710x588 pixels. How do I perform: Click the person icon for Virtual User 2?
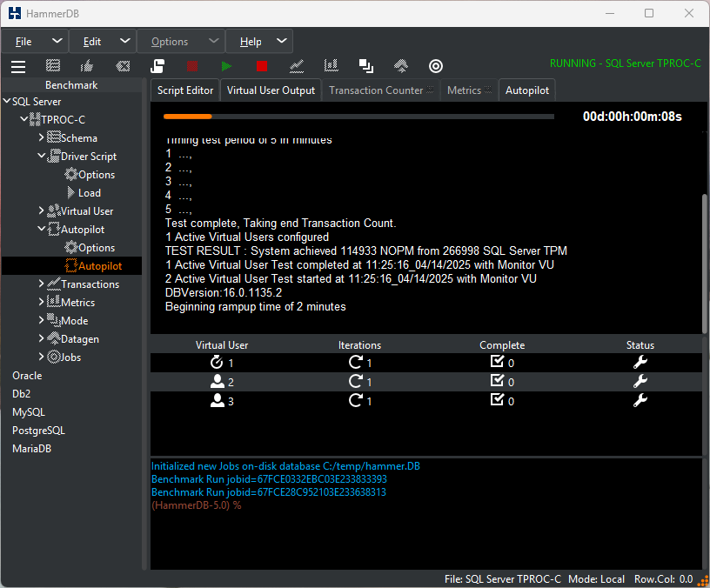pos(218,381)
